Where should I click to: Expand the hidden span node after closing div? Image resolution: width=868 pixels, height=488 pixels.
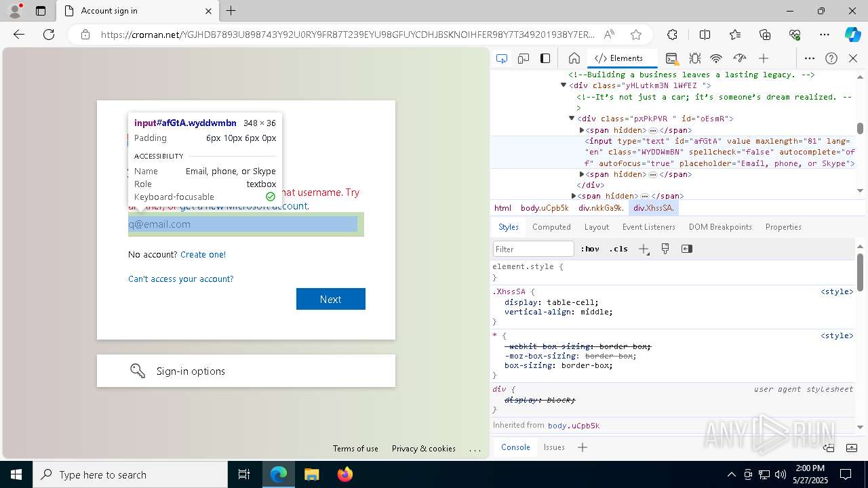pyautogui.click(x=574, y=196)
